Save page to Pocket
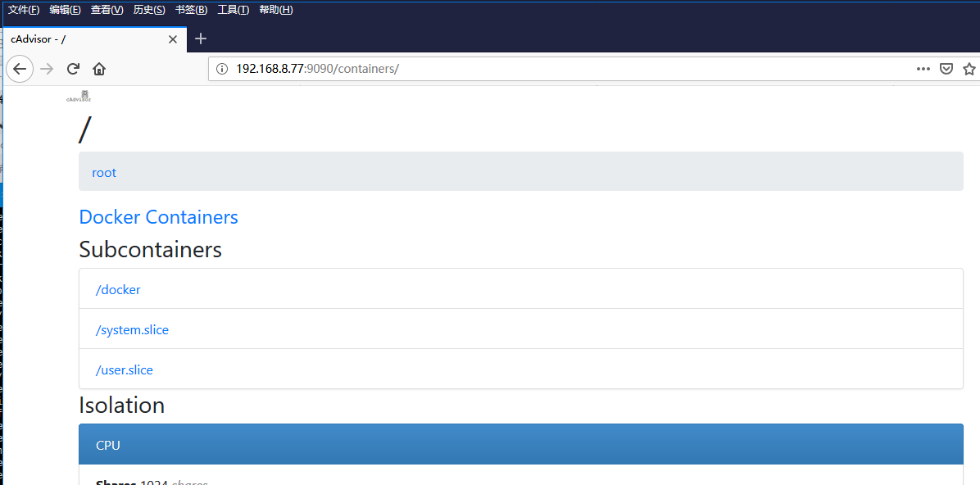Screen dimensions: 980x485 947,69
